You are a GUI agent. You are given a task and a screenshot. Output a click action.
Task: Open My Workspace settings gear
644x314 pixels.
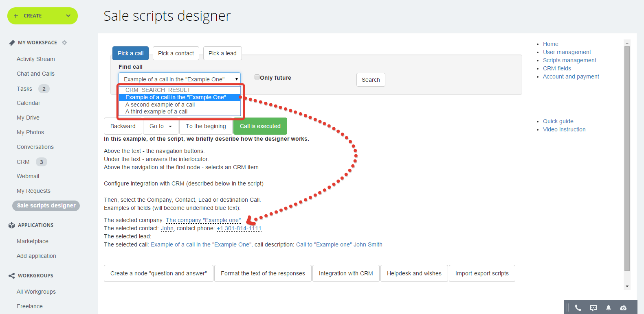click(x=64, y=43)
